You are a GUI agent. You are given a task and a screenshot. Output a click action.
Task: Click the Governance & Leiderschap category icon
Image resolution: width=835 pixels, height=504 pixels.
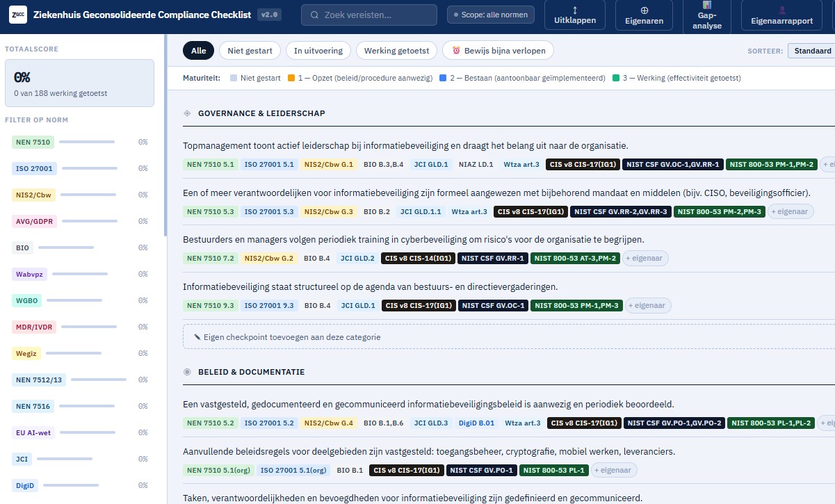(187, 113)
